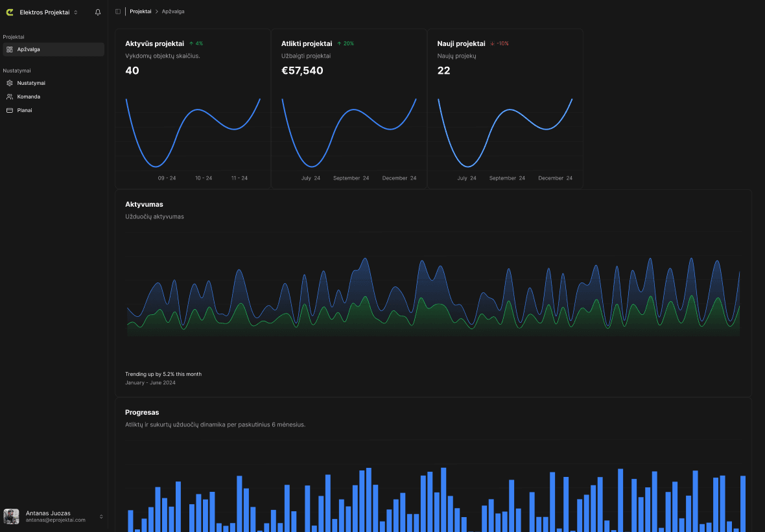
Task: Click the Elektros Projektai logo icon
Action: 10,12
